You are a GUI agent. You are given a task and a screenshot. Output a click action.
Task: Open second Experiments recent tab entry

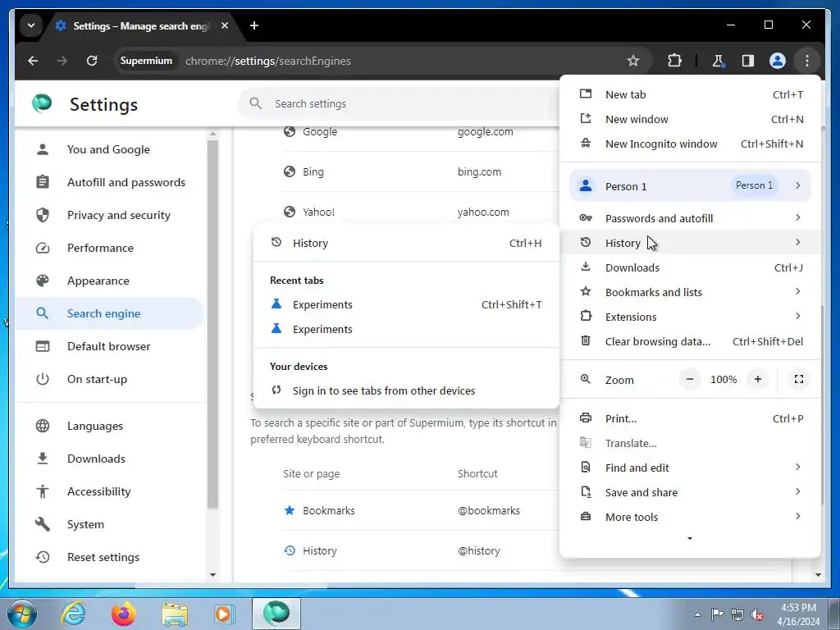tap(406, 330)
